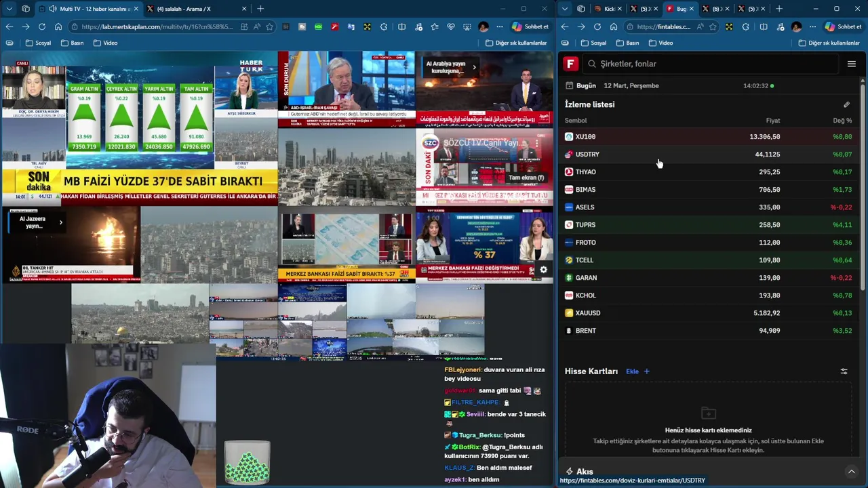
Task: Open the read aloud icon in the Fintables address bar
Action: pos(700,26)
